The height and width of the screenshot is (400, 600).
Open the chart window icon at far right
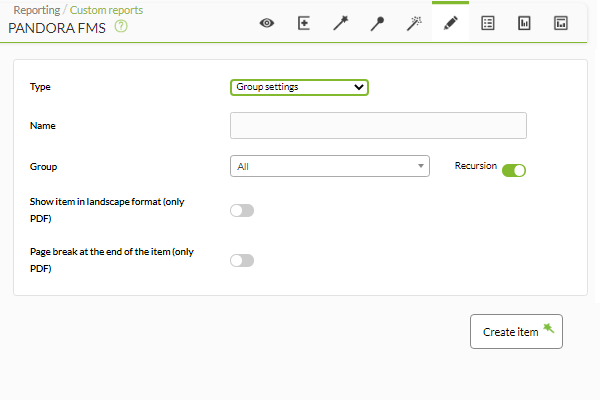tap(561, 23)
